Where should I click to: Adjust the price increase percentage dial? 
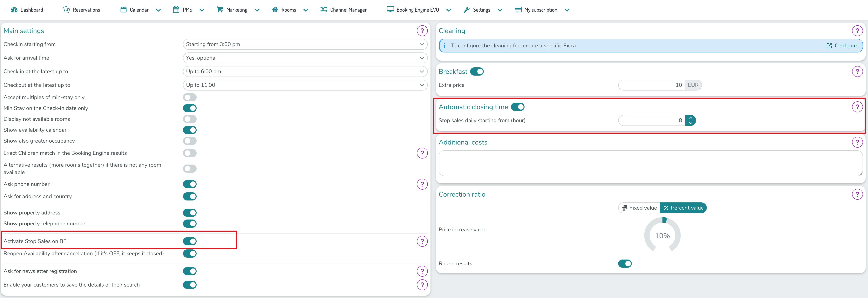[x=662, y=235]
